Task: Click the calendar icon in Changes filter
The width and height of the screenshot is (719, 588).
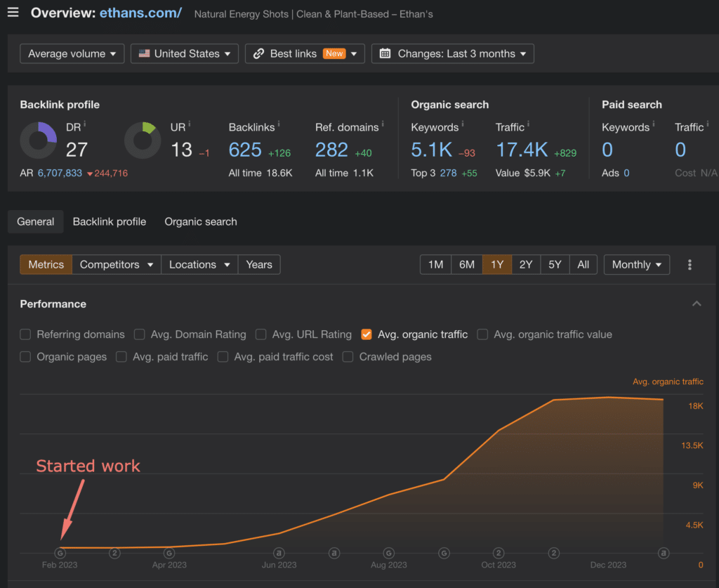Action: [385, 53]
